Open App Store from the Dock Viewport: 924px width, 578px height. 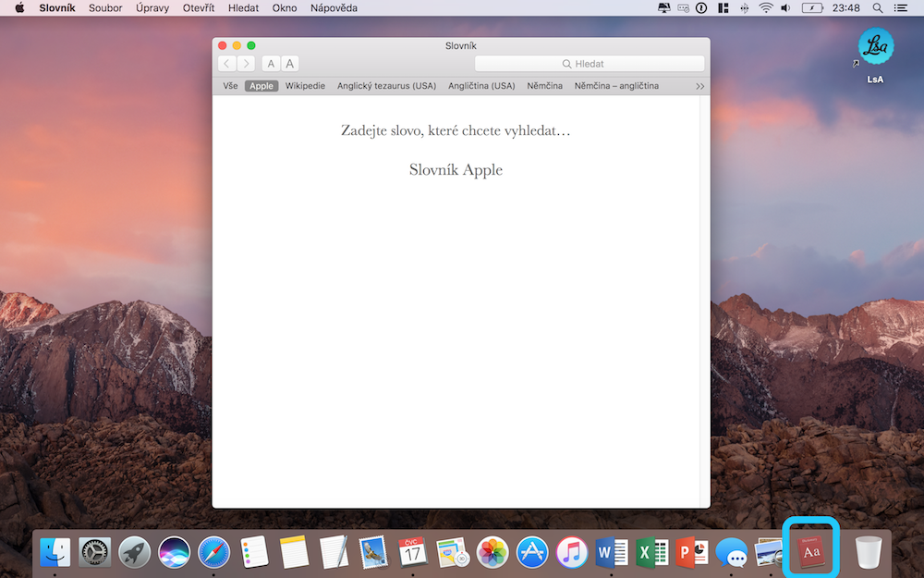[x=532, y=553]
